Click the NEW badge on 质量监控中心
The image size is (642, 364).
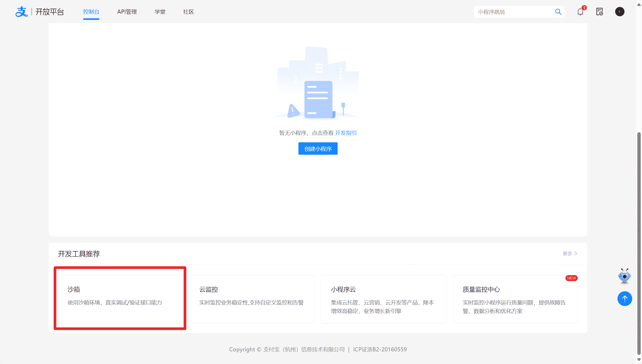[571, 278]
